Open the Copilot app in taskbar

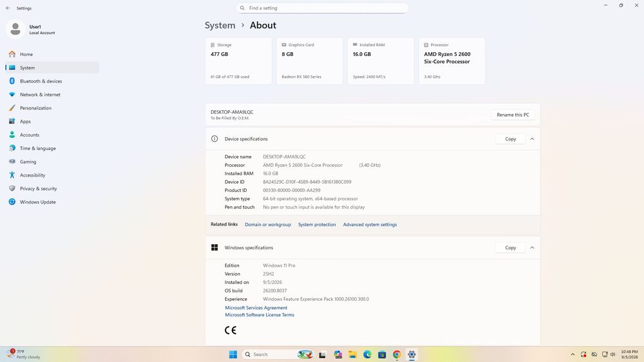coord(338,355)
